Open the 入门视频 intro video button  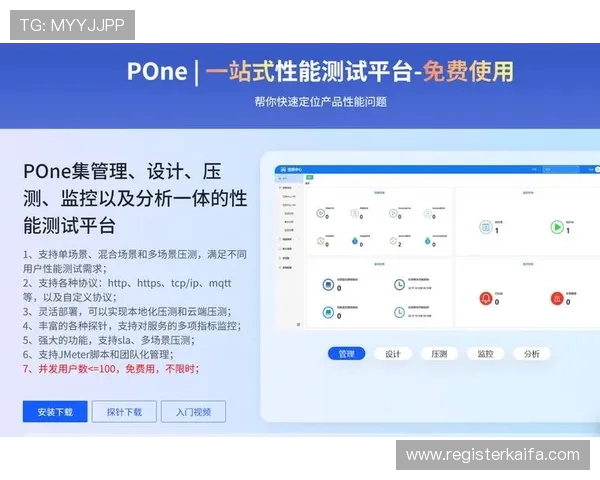(193, 411)
